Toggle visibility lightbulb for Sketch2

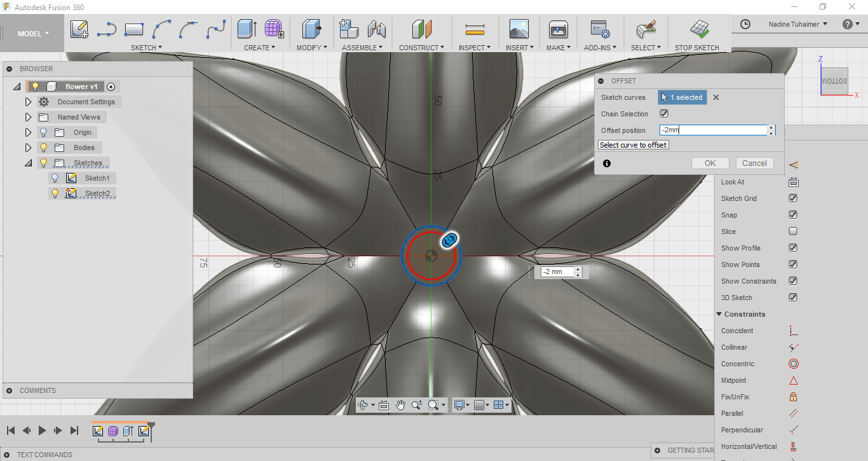pyautogui.click(x=55, y=193)
